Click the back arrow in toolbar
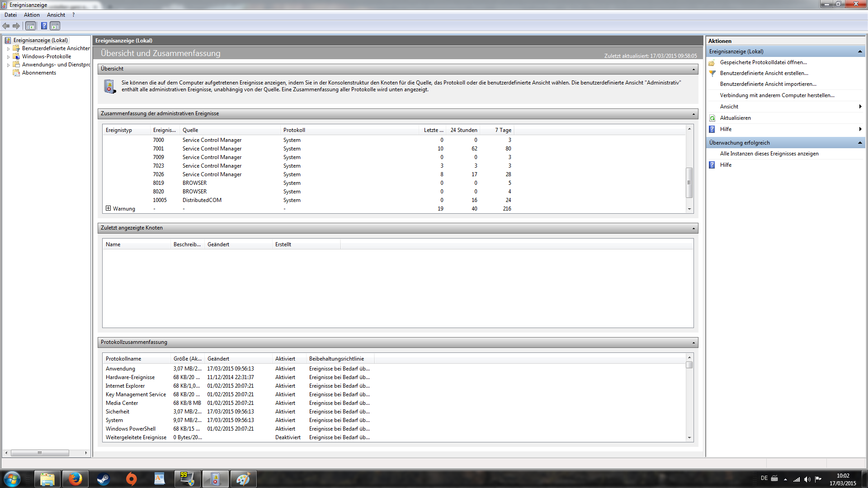This screenshot has width=868, height=488. [6, 26]
